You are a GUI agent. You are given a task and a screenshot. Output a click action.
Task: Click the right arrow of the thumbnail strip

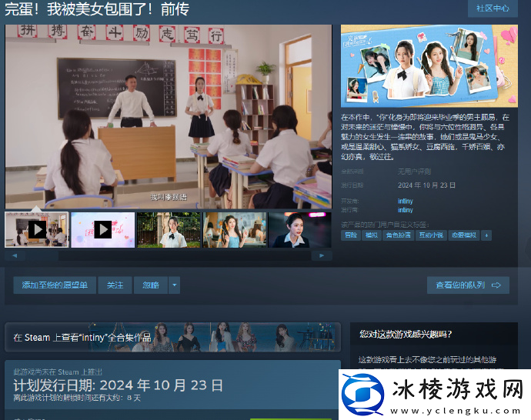[322, 256]
